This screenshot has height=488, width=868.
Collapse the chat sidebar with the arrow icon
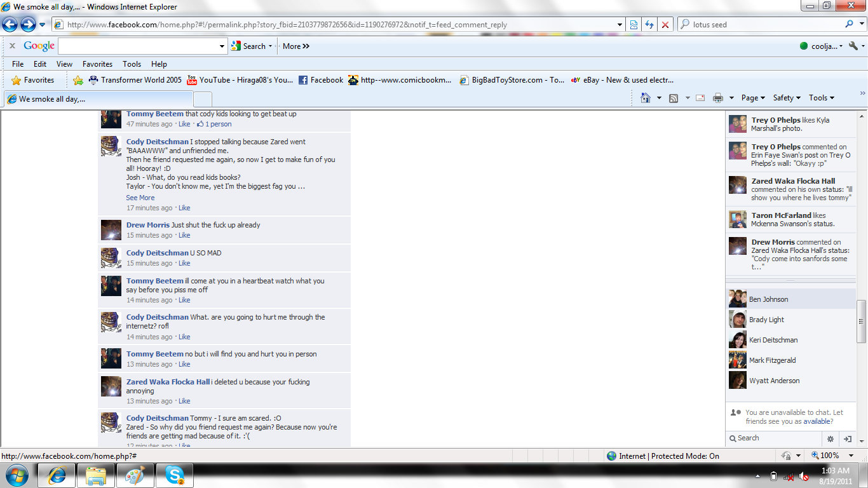(848, 438)
